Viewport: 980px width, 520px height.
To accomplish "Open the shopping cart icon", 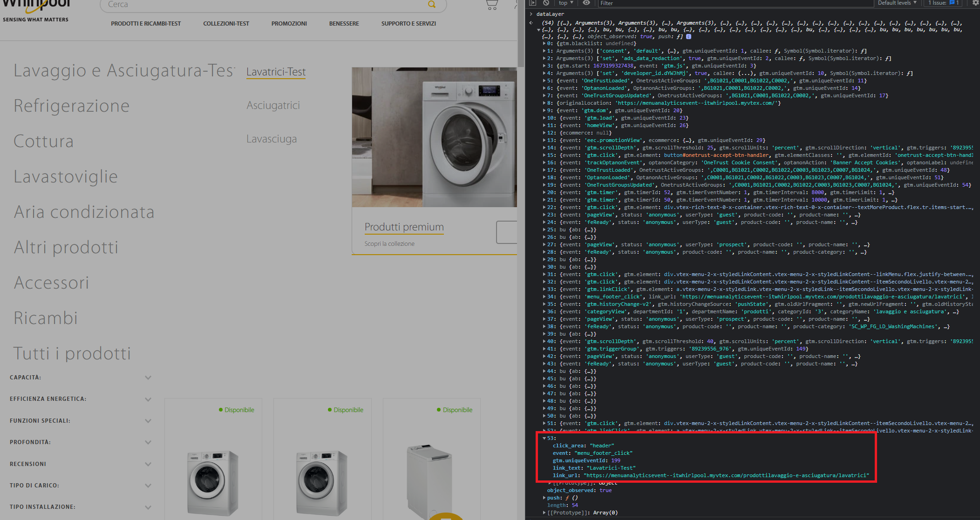I will [492, 5].
